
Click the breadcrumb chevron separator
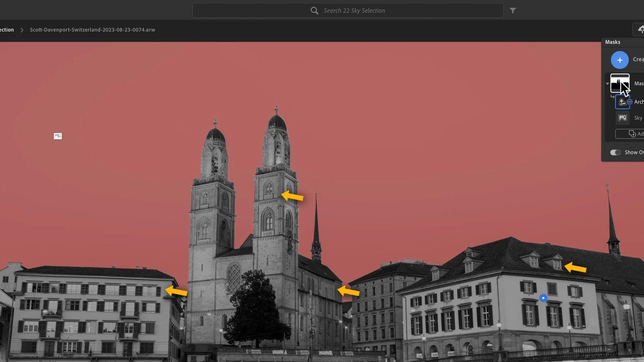pos(22,30)
